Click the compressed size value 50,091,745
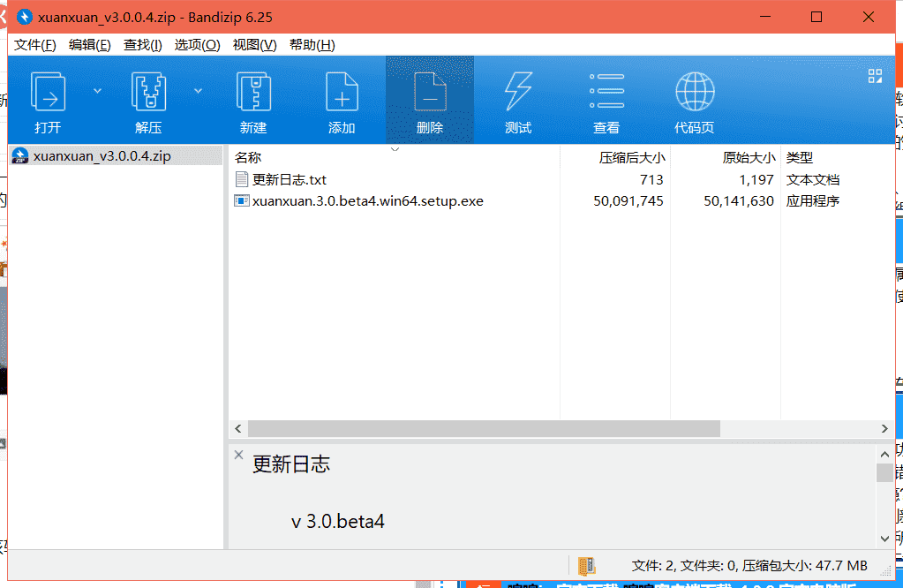Viewport: 903px width, 588px height. 628,201
